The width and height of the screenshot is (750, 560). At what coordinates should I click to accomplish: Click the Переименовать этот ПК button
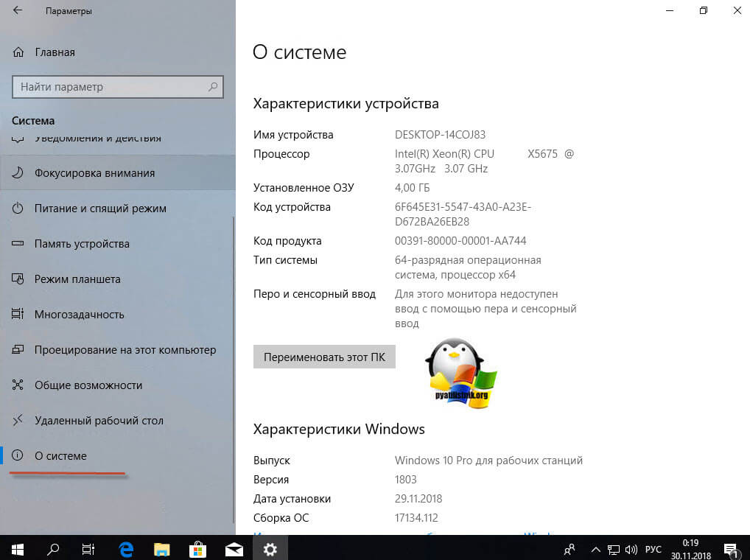[x=324, y=357]
